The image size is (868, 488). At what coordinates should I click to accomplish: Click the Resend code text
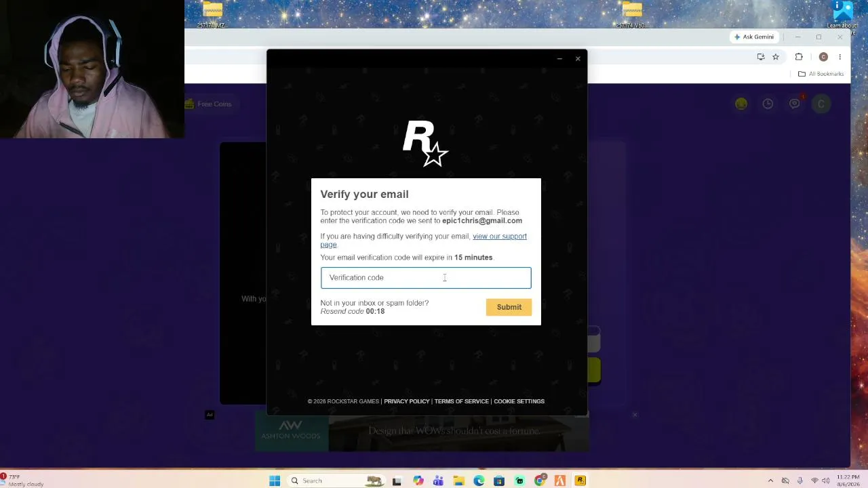342,311
